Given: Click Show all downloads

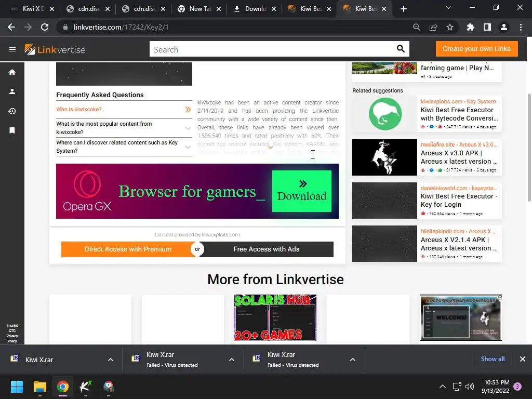Looking at the screenshot, I should coord(493,359).
